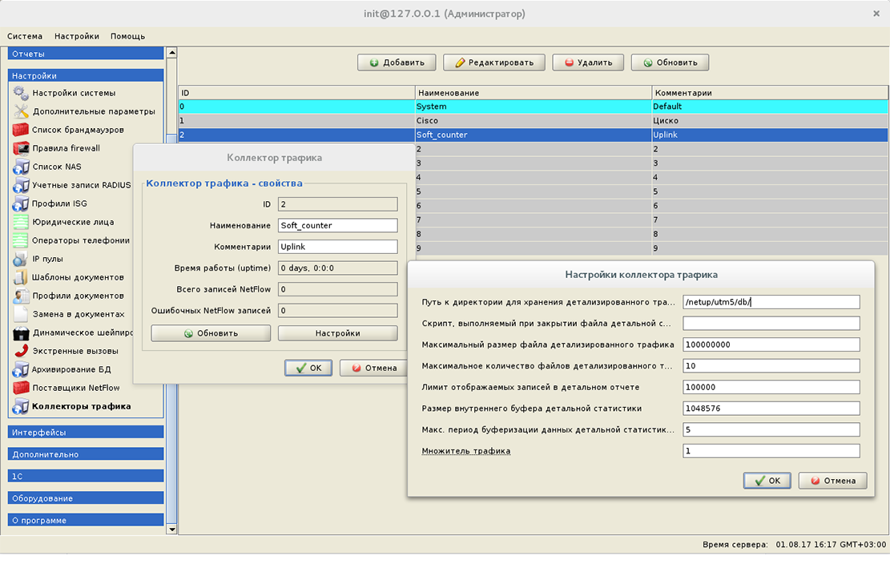Viewport: 890px width, 588px height.
Task: Click the ID column header
Action: point(297,92)
